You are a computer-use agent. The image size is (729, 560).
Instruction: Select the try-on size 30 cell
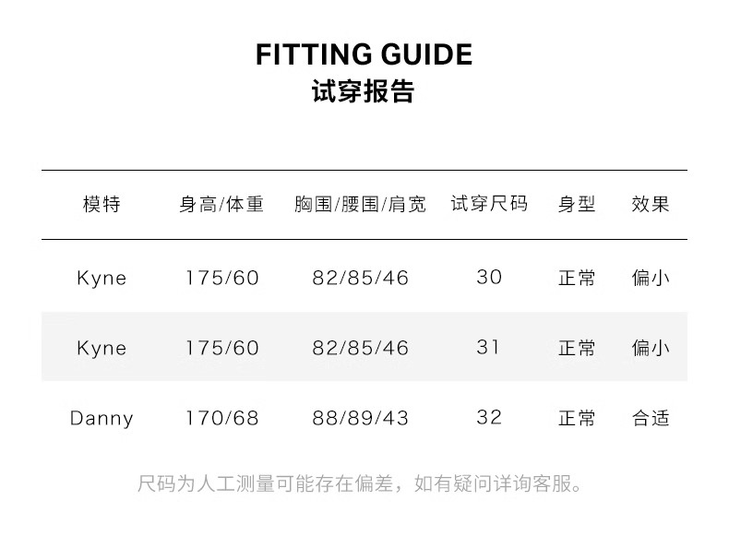pos(489,277)
